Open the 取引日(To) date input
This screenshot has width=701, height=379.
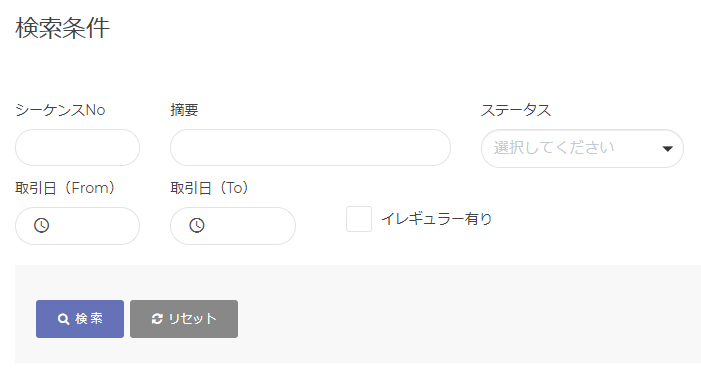233,226
